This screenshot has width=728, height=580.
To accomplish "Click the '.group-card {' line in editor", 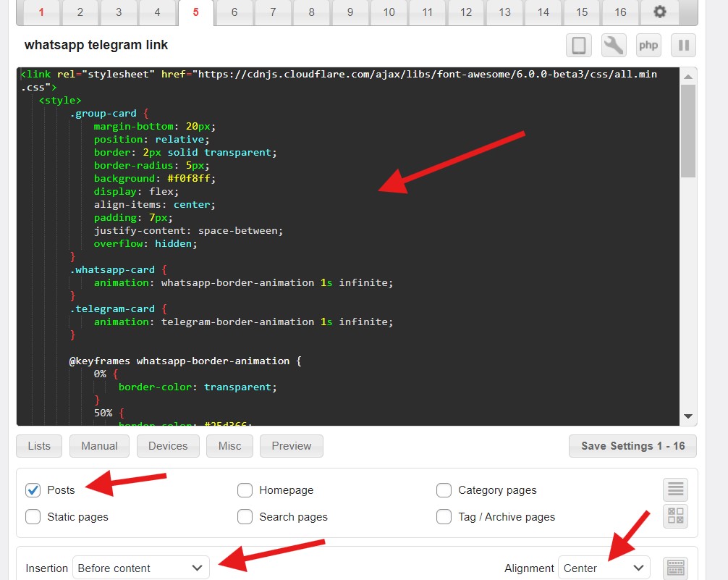I will (x=109, y=114).
